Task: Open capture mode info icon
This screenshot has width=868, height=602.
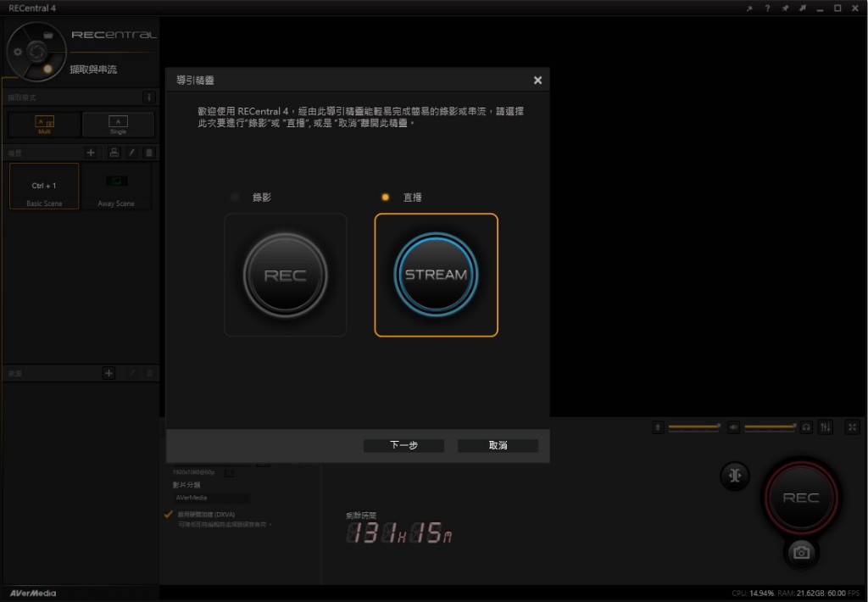Action: click(x=149, y=98)
